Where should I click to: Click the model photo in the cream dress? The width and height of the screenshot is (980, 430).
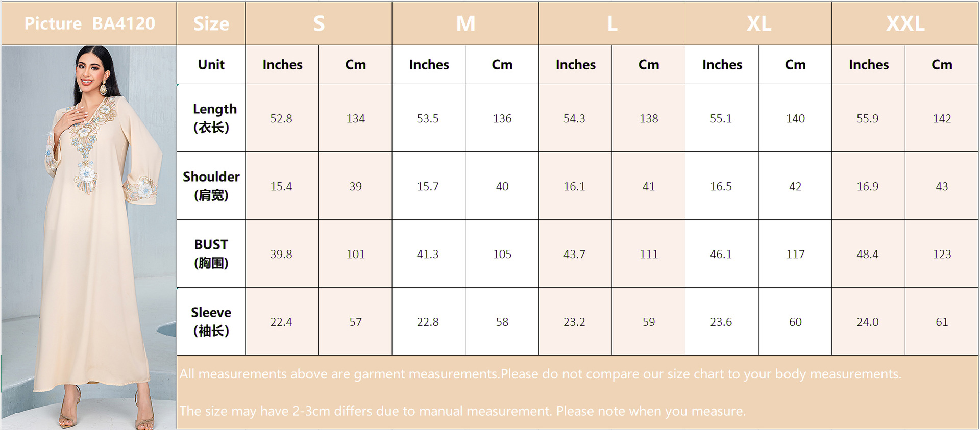(89, 237)
